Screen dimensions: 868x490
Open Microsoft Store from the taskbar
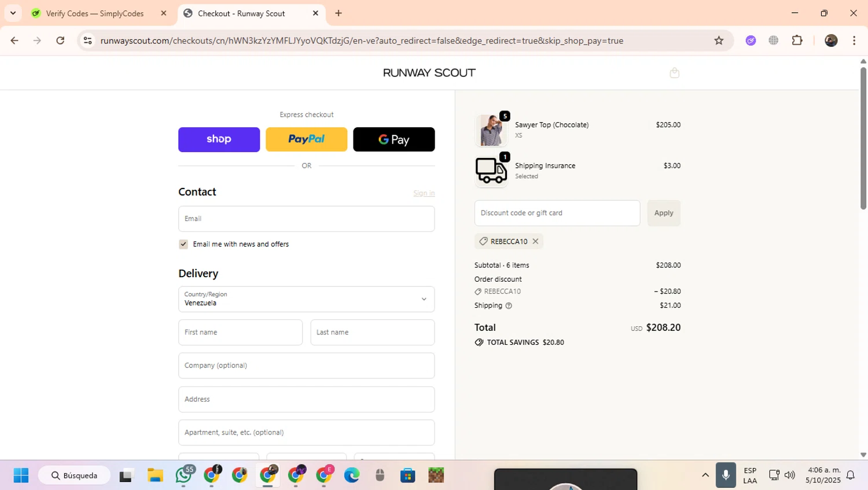pos(408,476)
